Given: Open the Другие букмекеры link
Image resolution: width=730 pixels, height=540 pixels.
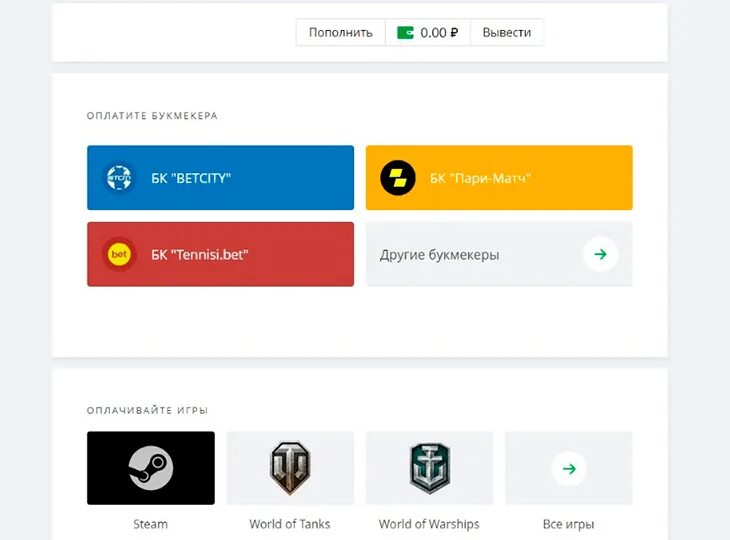Looking at the screenshot, I should (x=499, y=254).
